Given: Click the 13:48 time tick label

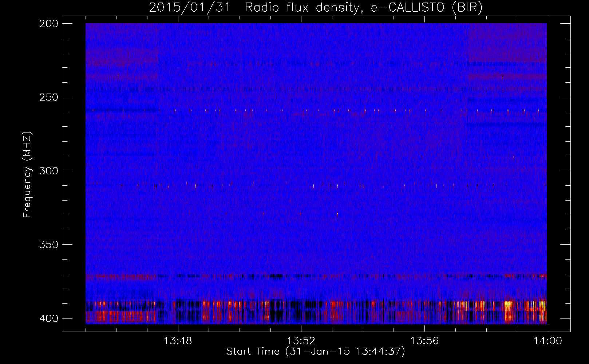Looking at the screenshot, I should pyautogui.click(x=178, y=341).
